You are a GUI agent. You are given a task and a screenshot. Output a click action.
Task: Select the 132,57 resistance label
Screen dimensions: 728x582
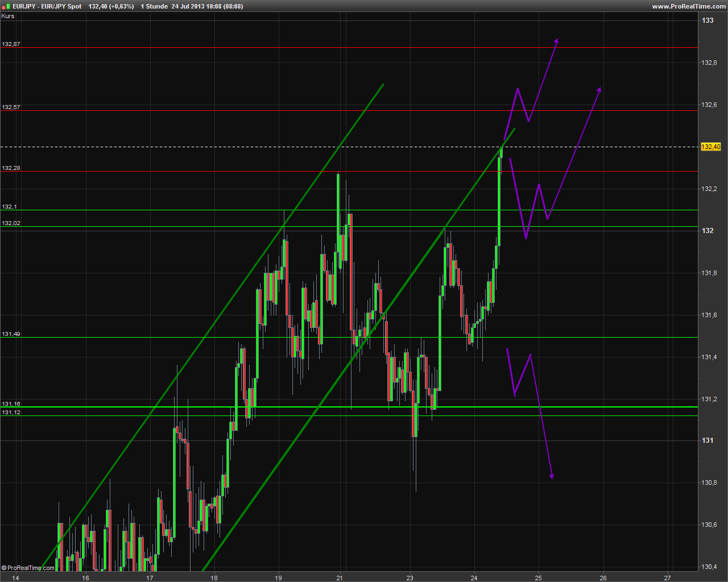pyautogui.click(x=11, y=107)
